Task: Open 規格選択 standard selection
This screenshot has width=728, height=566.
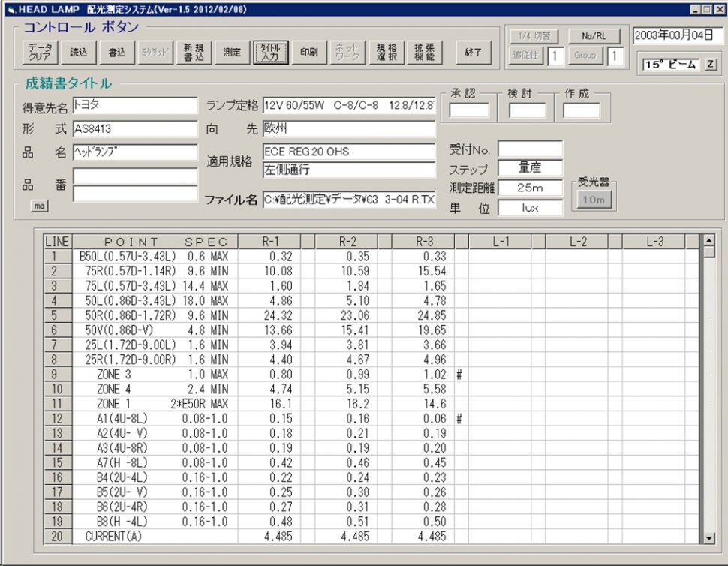Action: [387, 52]
